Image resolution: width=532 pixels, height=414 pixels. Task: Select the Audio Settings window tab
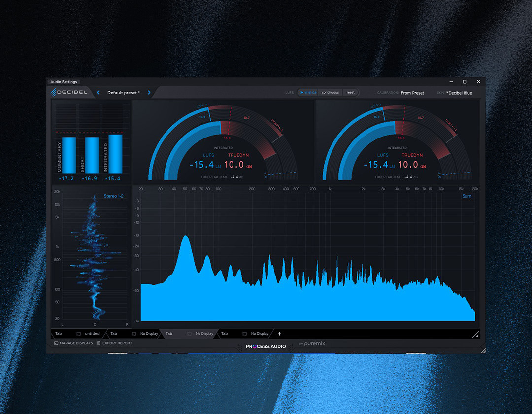[63, 82]
